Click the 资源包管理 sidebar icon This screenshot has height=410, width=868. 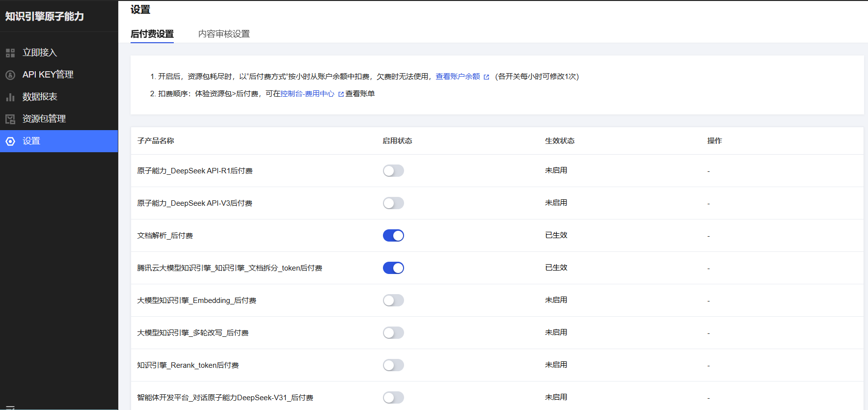tap(10, 119)
